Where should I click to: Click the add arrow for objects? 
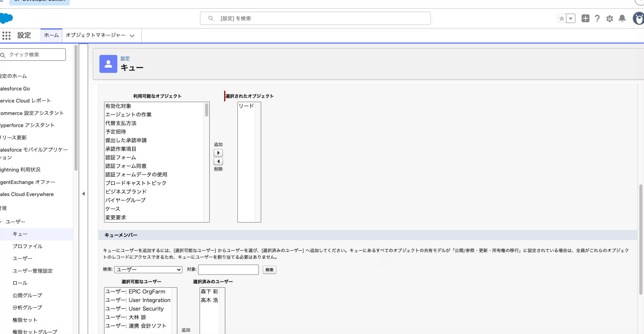[x=218, y=153]
